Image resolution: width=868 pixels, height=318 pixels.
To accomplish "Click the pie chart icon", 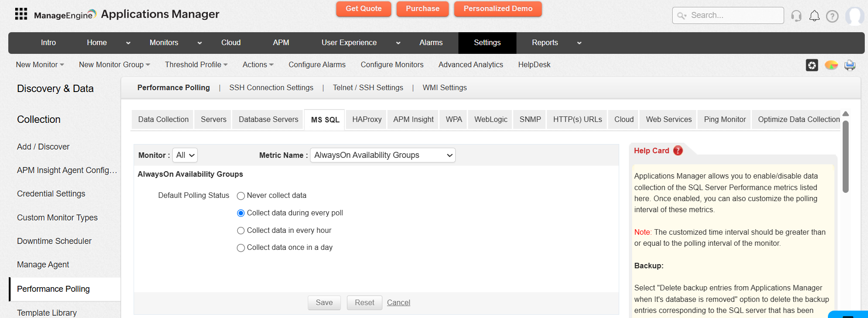I will [x=831, y=65].
